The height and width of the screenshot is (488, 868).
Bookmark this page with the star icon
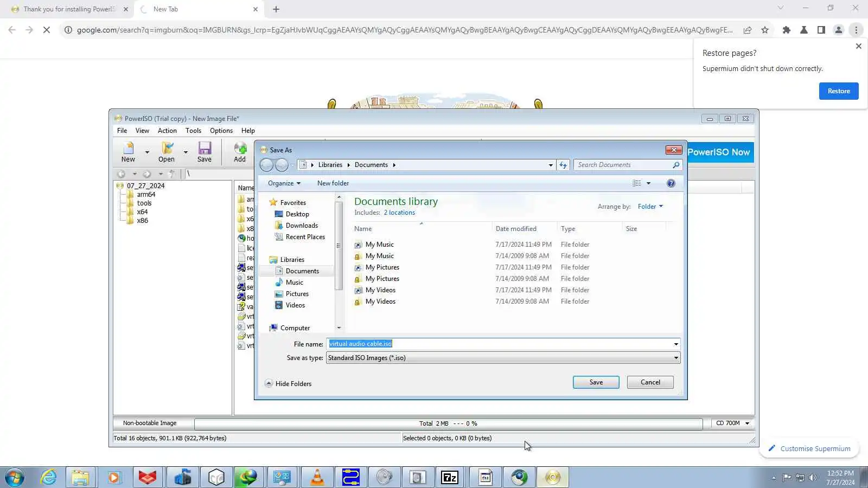765,30
